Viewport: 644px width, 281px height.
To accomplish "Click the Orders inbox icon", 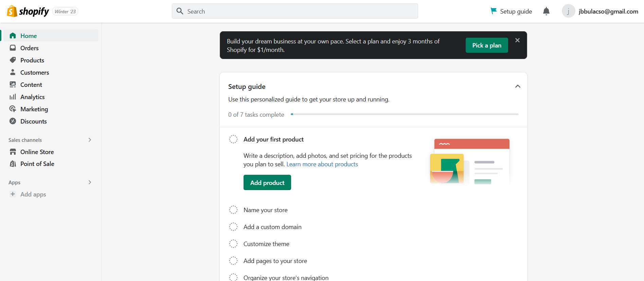I will coord(13,48).
